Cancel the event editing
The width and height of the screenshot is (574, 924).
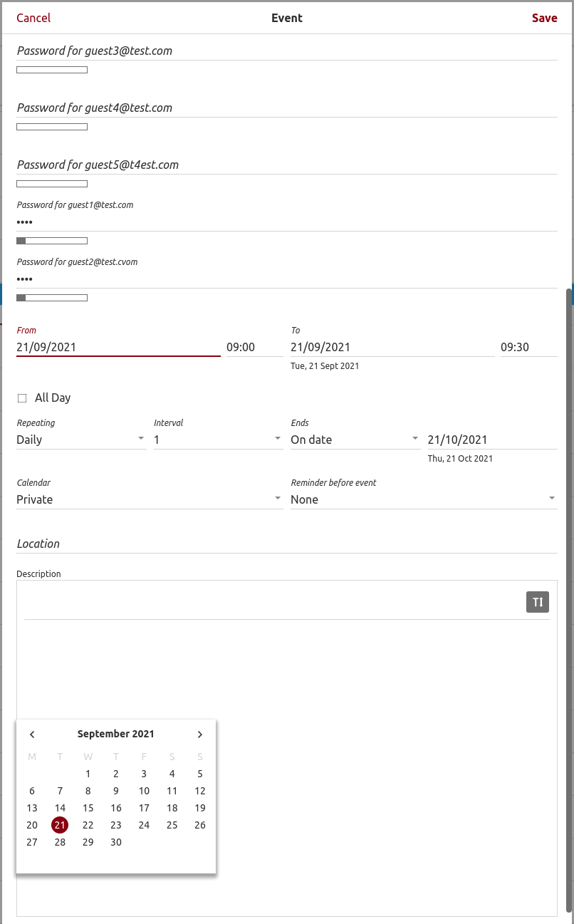pos(33,18)
